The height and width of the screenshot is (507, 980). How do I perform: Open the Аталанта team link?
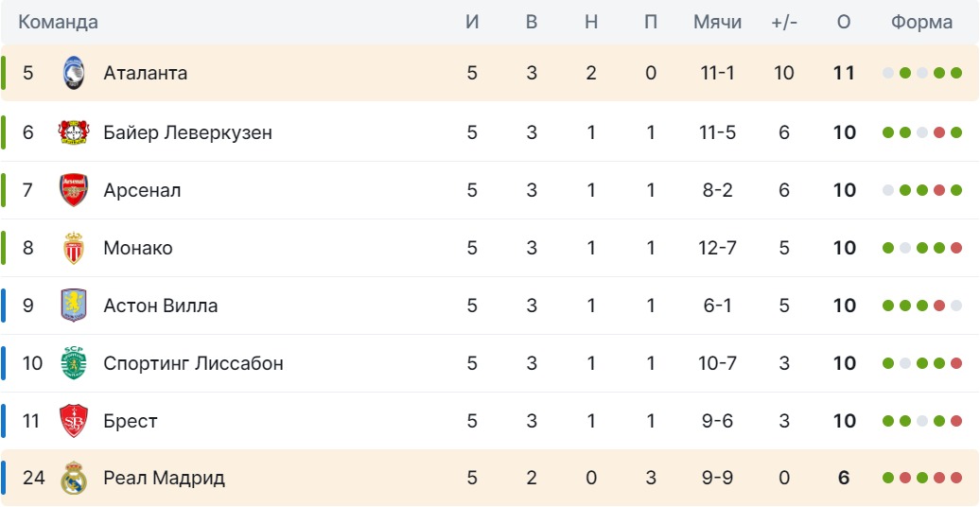(x=146, y=73)
